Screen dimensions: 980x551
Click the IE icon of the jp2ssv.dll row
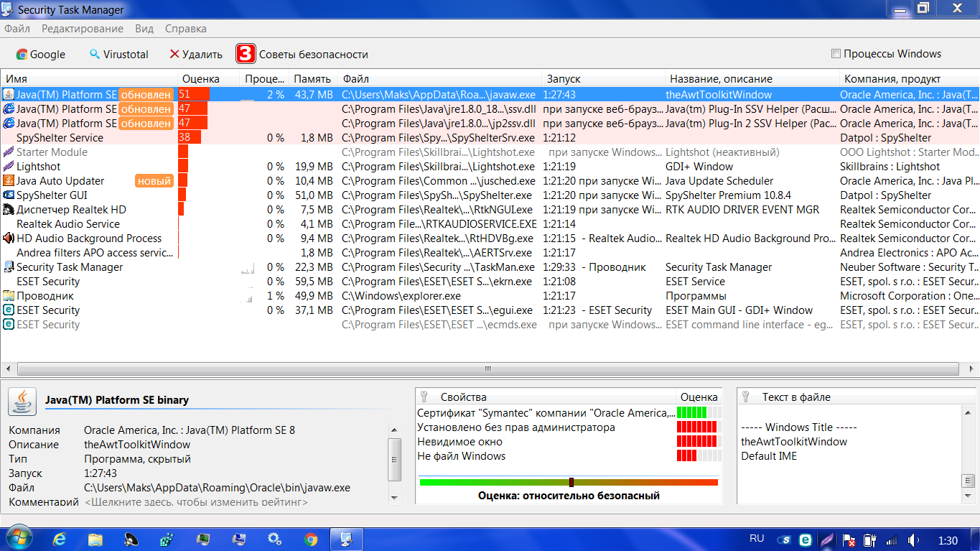[x=9, y=123]
